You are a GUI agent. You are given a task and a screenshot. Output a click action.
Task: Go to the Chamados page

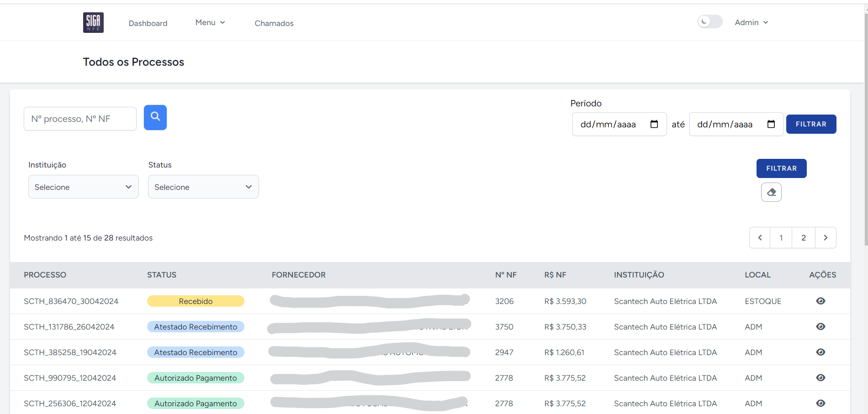[x=274, y=23]
